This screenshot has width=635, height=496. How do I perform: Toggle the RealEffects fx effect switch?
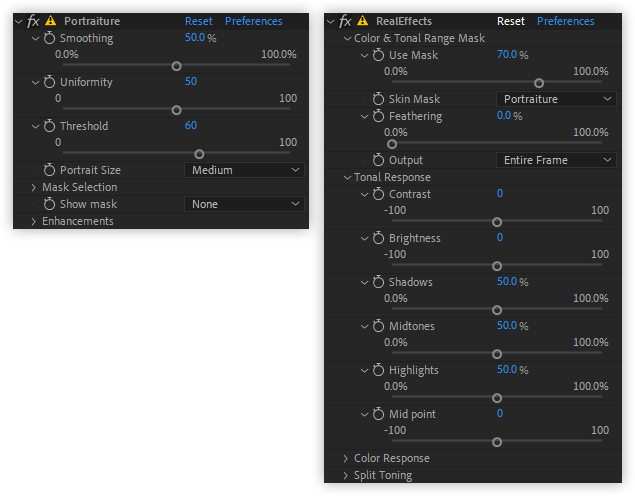(345, 21)
